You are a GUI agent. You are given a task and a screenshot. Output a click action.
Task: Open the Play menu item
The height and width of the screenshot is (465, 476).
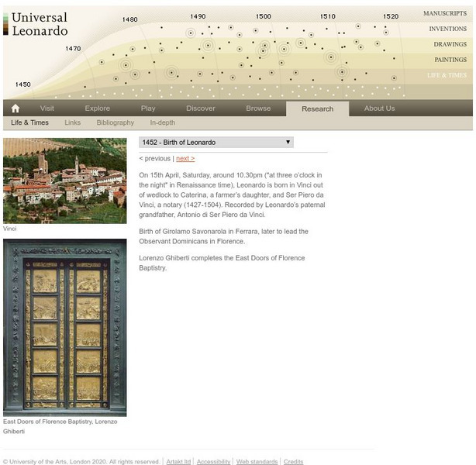click(148, 108)
